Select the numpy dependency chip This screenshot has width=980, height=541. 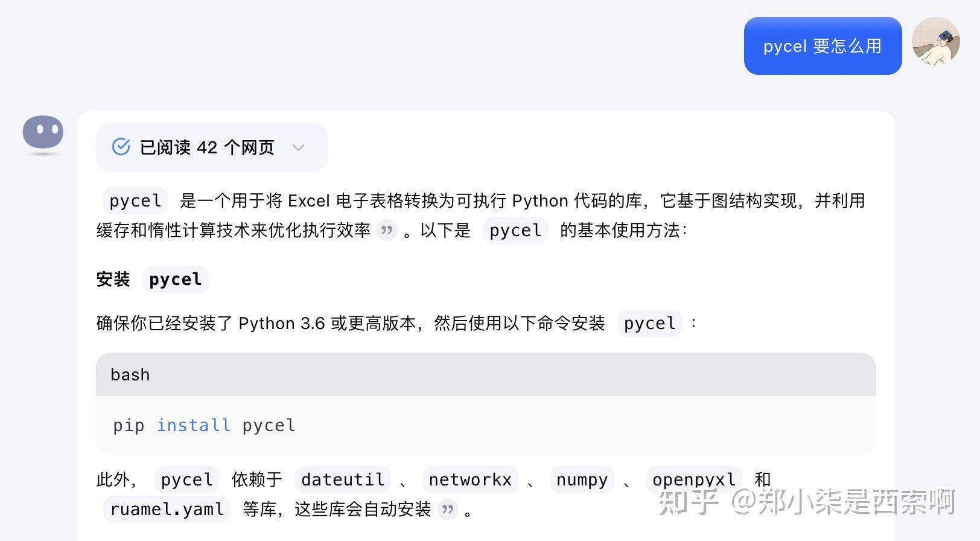click(x=581, y=479)
